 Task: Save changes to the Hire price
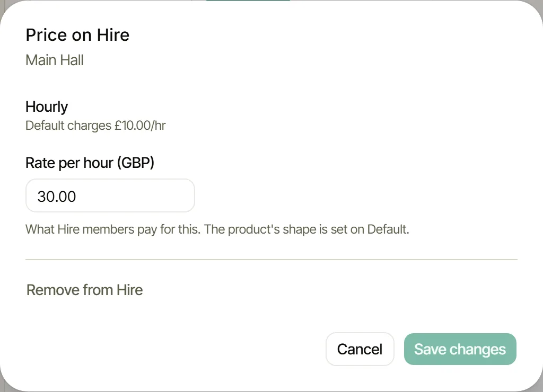tap(460, 349)
